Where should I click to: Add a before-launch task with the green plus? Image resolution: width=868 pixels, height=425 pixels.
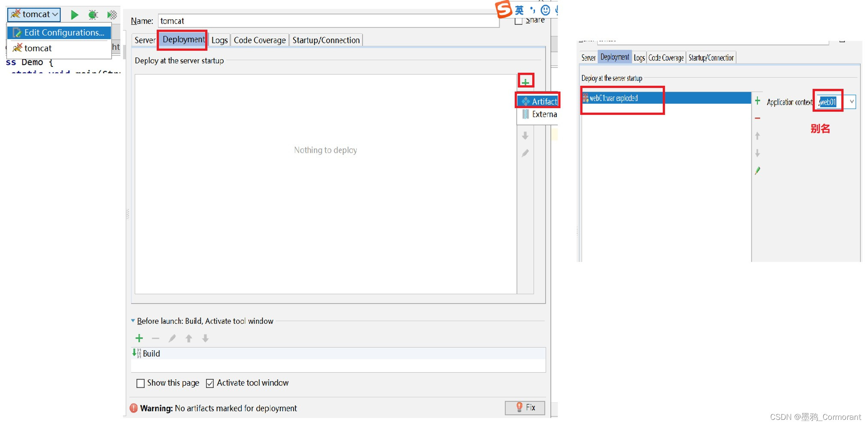139,338
